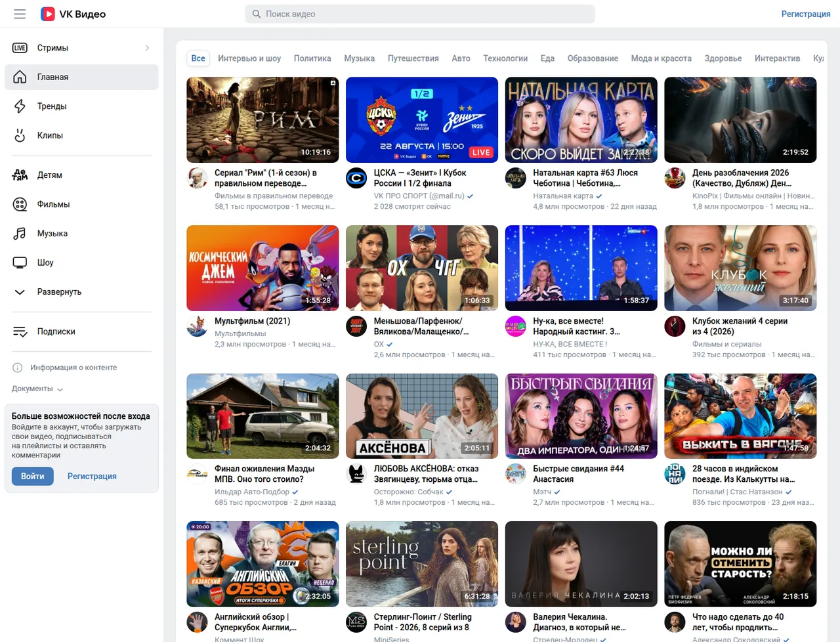
Task: Select the Авто category tab
Action: (461, 58)
